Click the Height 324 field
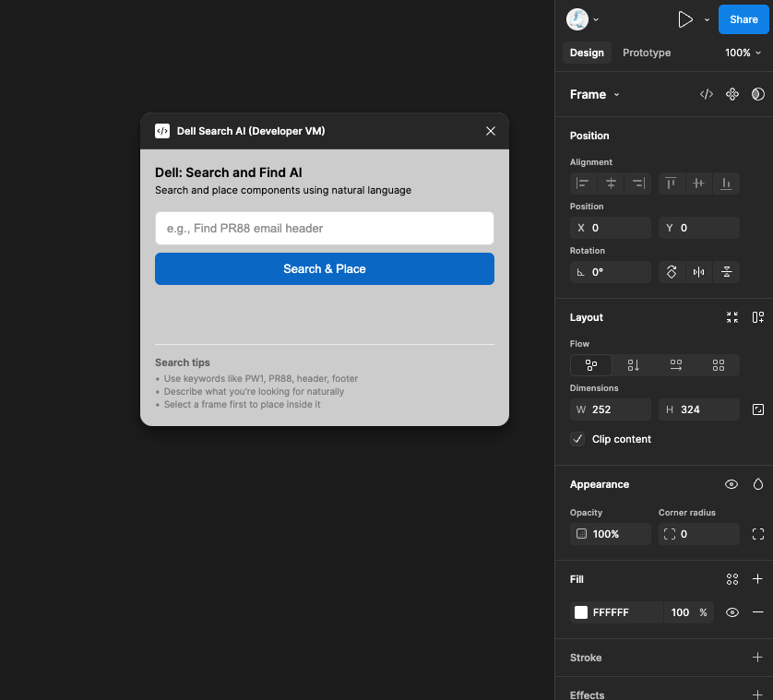 pos(698,409)
